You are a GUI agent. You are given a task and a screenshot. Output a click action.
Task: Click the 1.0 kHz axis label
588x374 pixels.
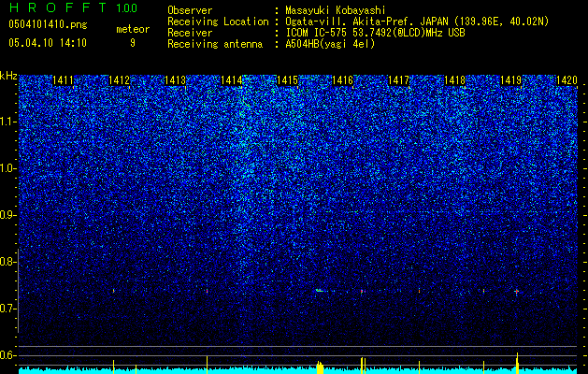[x=8, y=168]
